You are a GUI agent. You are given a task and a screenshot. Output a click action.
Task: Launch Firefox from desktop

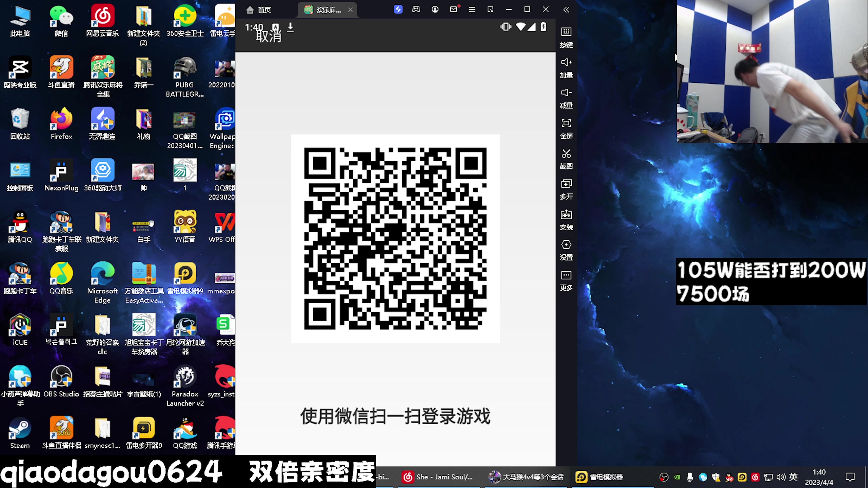click(61, 124)
